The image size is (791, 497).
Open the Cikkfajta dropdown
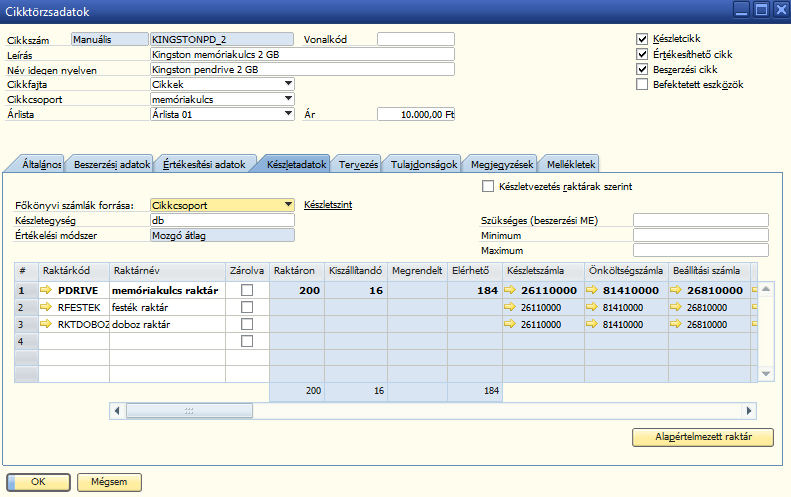pos(288,84)
